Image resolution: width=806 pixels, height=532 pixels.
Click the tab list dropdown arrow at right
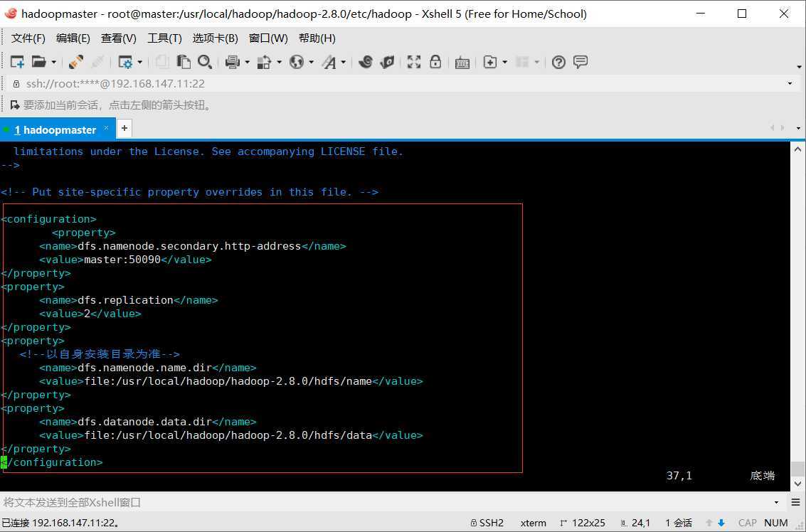[798, 128]
